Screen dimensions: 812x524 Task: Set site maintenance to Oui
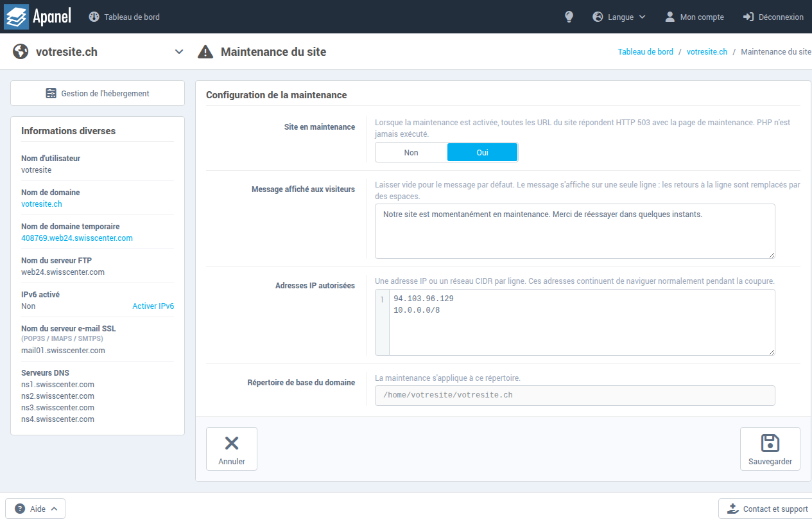tap(482, 152)
